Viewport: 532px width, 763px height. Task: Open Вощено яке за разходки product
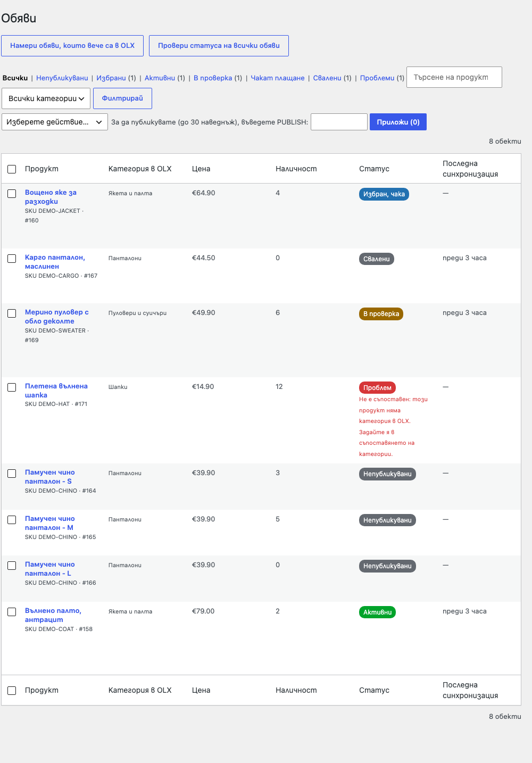51,197
